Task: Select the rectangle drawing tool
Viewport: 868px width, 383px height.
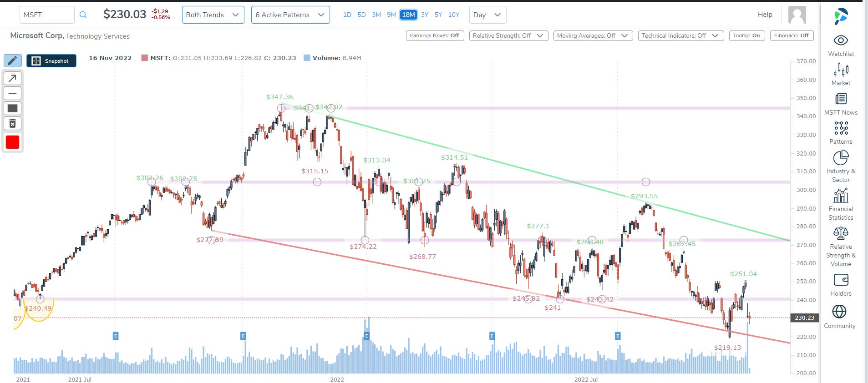Action: pyautogui.click(x=13, y=108)
